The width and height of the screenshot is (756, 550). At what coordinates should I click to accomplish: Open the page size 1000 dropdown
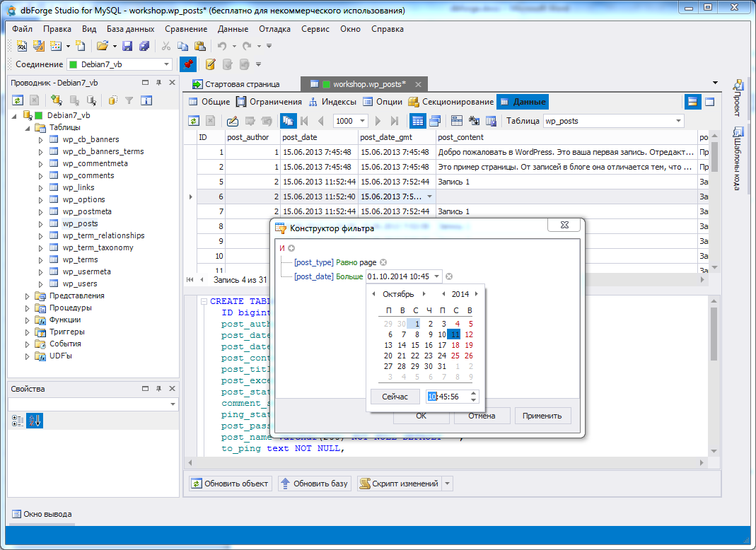tap(362, 121)
